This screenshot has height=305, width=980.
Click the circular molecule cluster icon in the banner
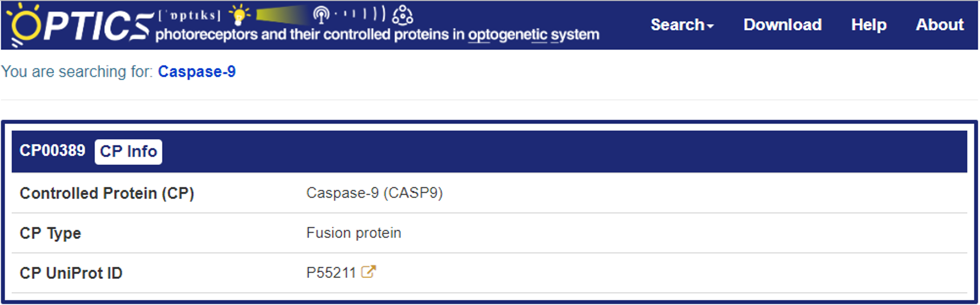[x=402, y=15]
